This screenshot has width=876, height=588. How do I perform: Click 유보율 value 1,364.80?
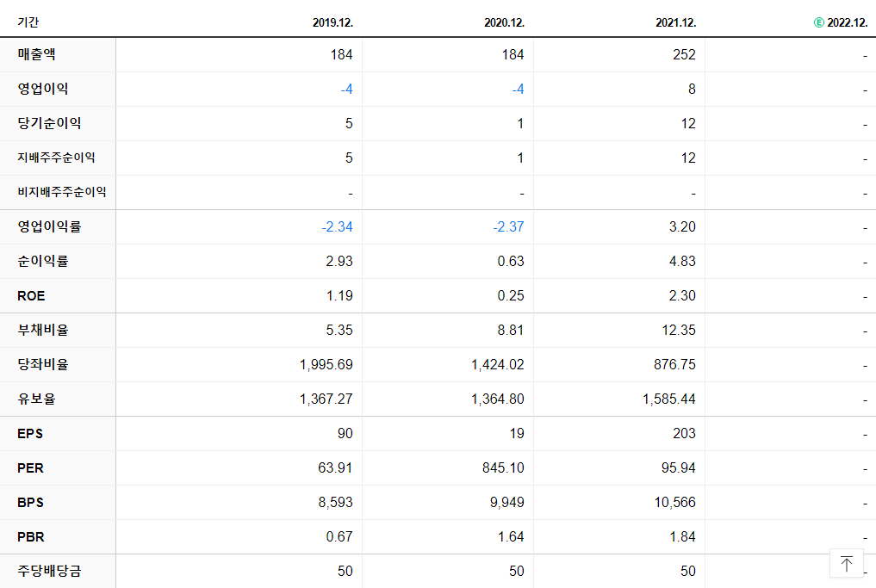coord(498,399)
